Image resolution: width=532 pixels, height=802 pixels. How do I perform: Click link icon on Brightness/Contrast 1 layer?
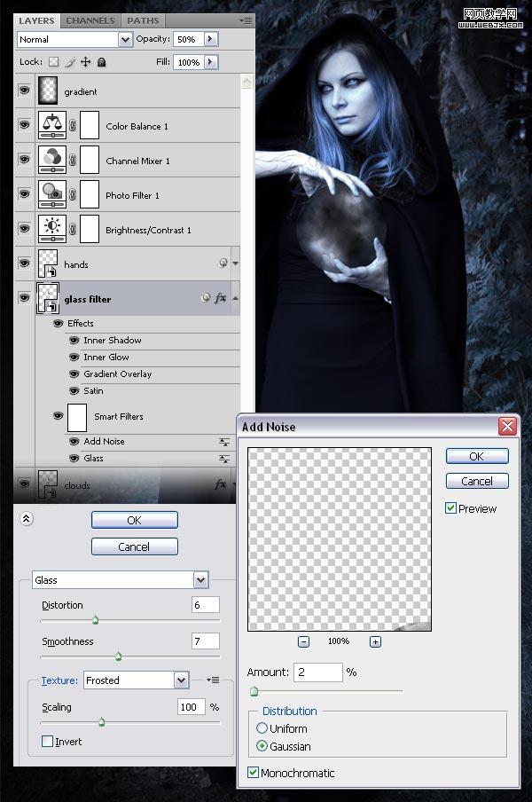click(x=73, y=229)
